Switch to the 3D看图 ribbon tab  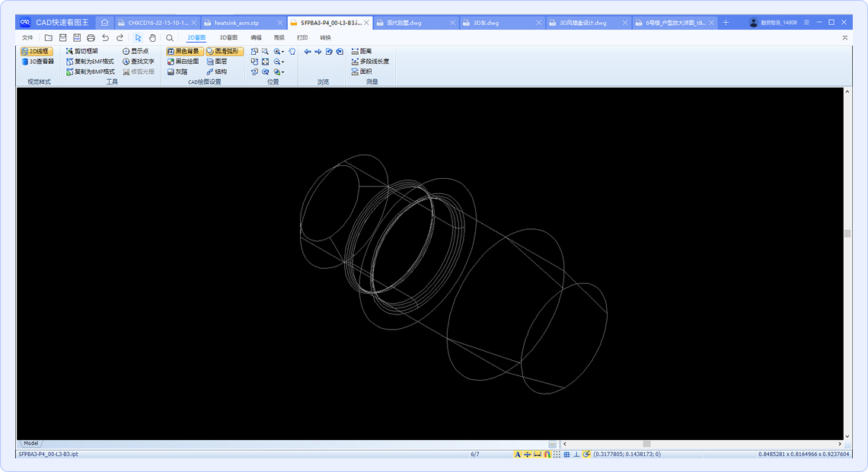(x=228, y=37)
